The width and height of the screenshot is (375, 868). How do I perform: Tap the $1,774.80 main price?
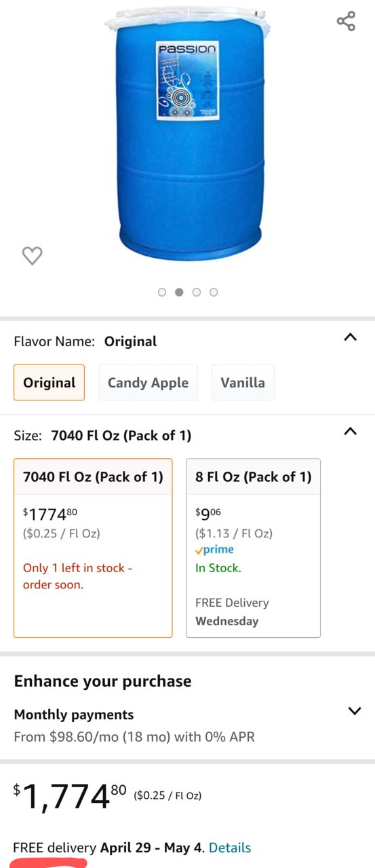(x=71, y=796)
